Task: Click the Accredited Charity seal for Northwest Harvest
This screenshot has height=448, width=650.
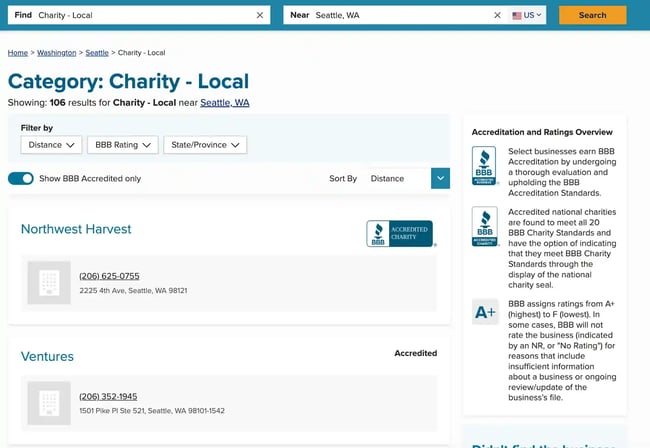Action: (400, 234)
